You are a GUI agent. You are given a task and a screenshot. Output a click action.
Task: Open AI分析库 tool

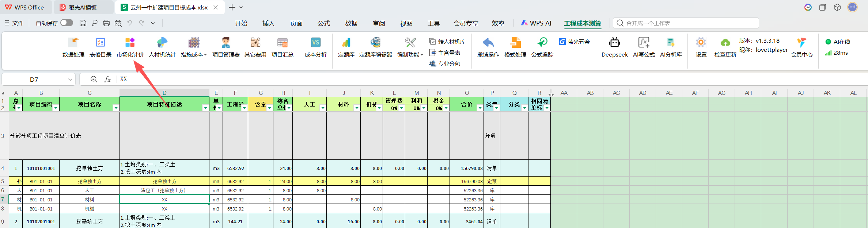click(671, 47)
